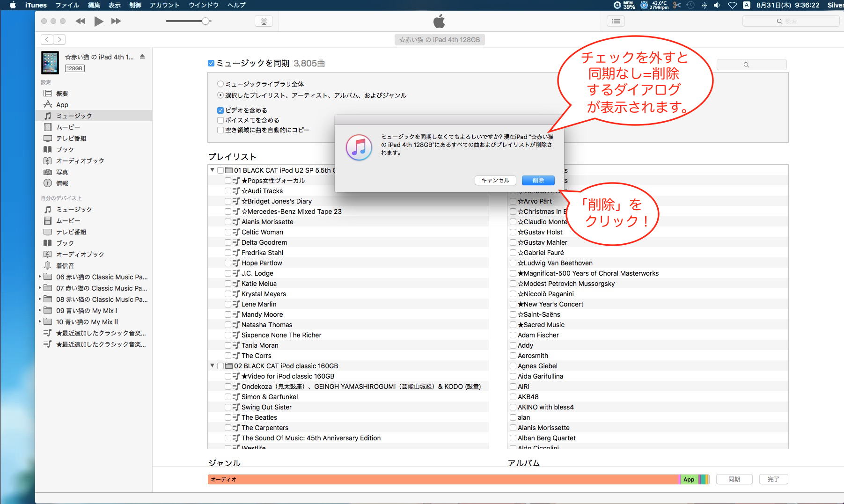844x504 pixels.
Task: Click the 完了 done button
Action: (x=773, y=479)
